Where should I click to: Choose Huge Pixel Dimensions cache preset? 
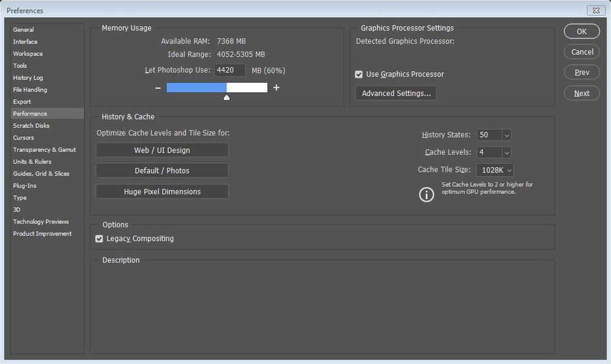click(x=162, y=191)
